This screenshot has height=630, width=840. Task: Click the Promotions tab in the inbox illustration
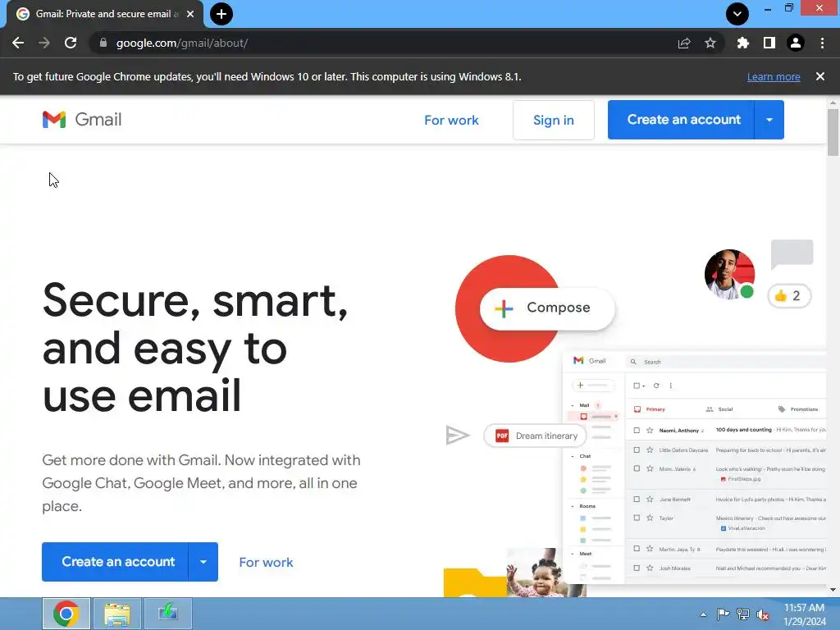797,409
